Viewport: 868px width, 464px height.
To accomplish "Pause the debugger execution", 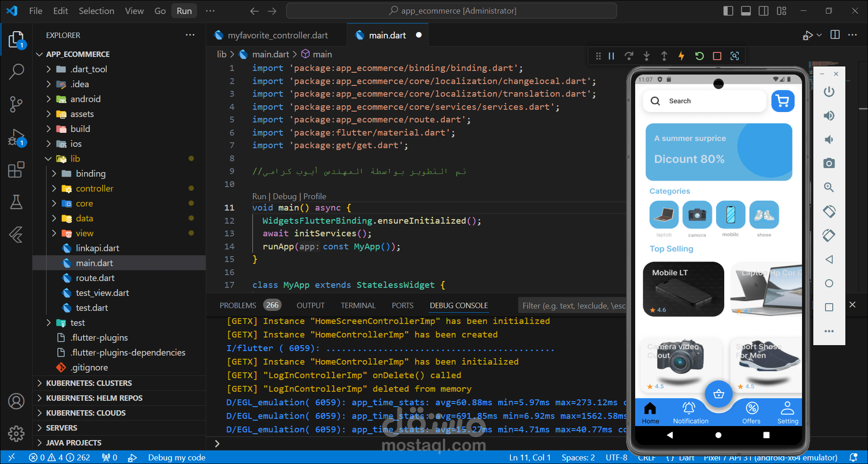I will tap(611, 56).
